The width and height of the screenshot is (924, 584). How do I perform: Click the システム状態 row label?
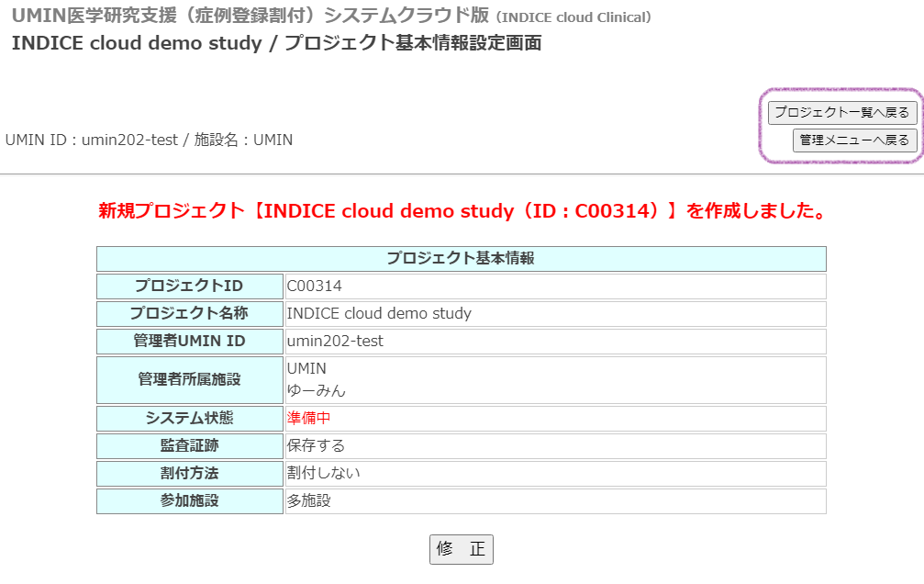pos(189,418)
